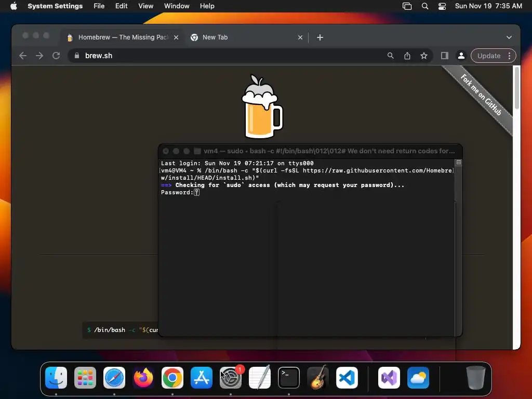Screen dimensions: 532x399
Task: Click the 'Last login' Terminal line
Action: click(237, 163)
